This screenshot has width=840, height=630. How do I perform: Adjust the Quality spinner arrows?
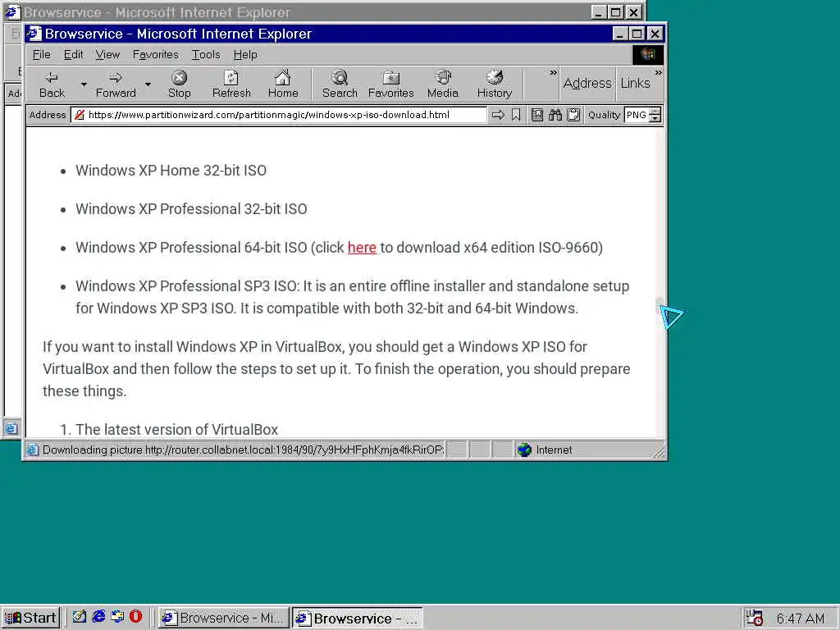pos(655,115)
